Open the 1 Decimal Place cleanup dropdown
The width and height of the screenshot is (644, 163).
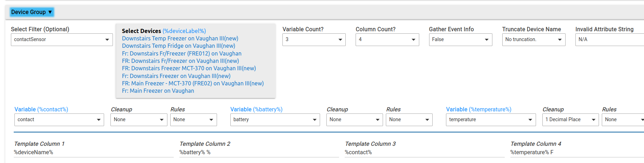570,120
